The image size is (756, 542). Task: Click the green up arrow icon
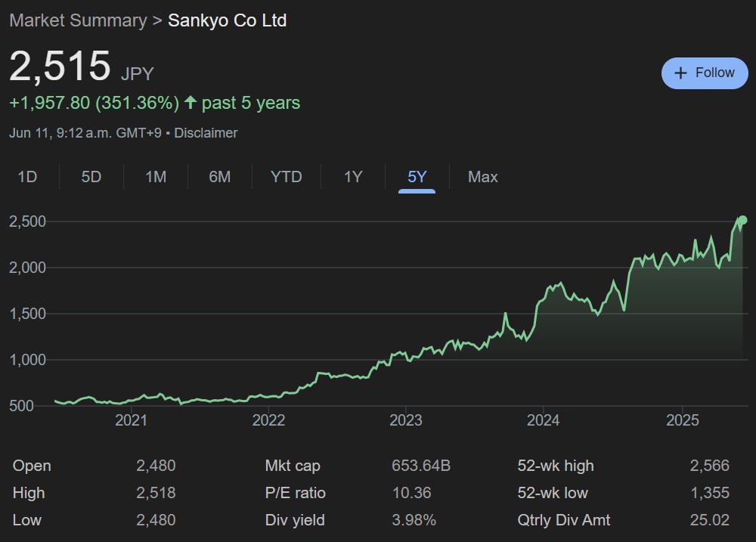(x=191, y=102)
